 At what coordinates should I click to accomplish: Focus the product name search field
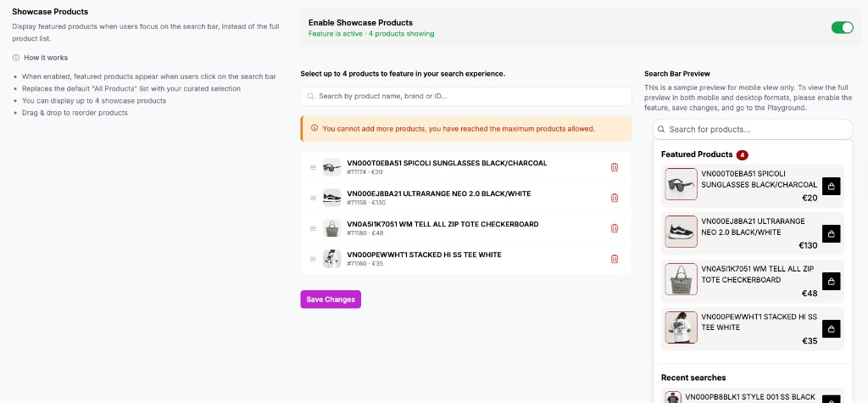[466, 97]
